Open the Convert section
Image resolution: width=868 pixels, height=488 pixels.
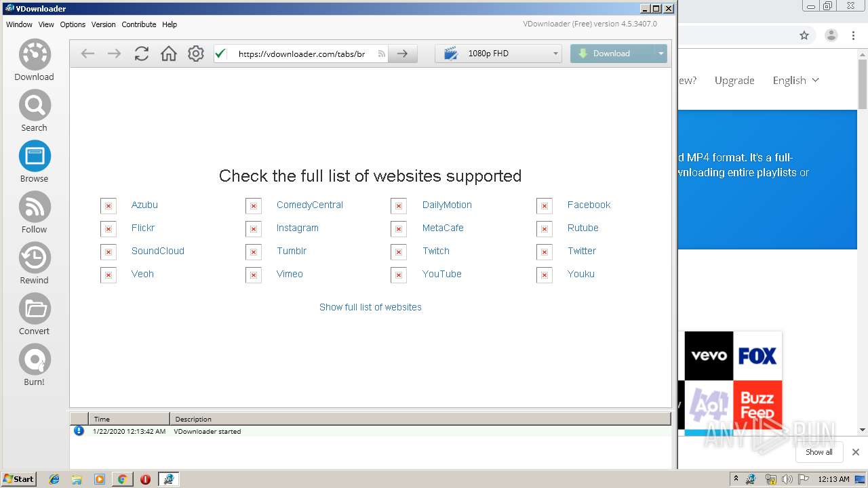pyautogui.click(x=35, y=314)
